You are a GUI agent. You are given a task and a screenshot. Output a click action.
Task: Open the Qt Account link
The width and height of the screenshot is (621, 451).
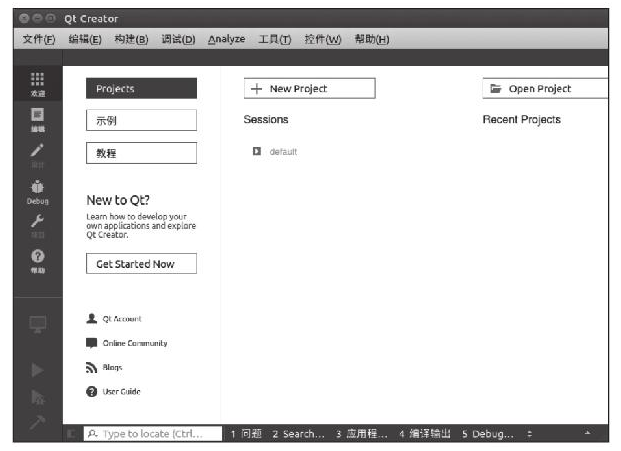[122, 319]
